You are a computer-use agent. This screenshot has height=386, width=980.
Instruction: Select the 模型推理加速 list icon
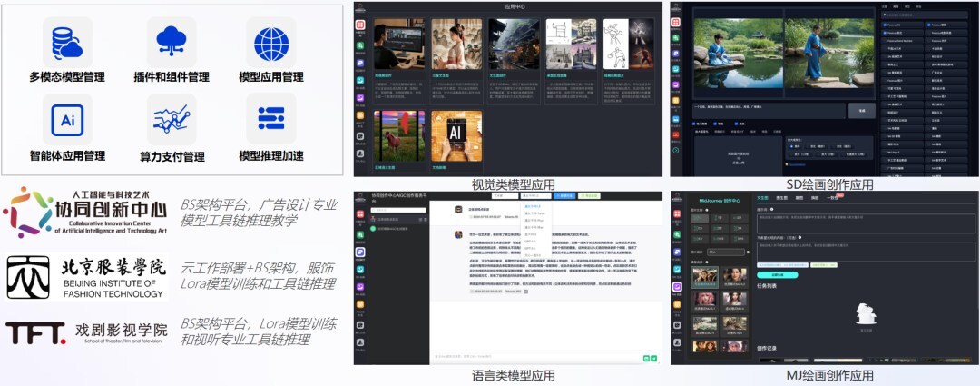(x=270, y=119)
